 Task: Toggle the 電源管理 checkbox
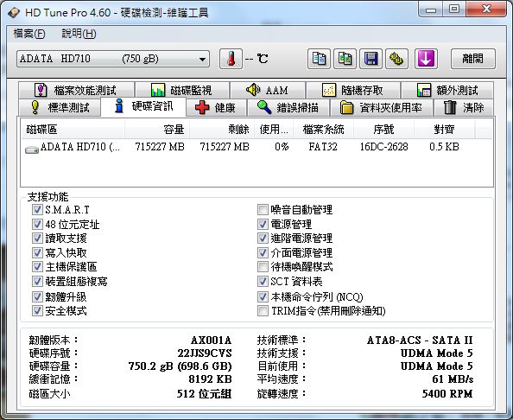[263, 224]
